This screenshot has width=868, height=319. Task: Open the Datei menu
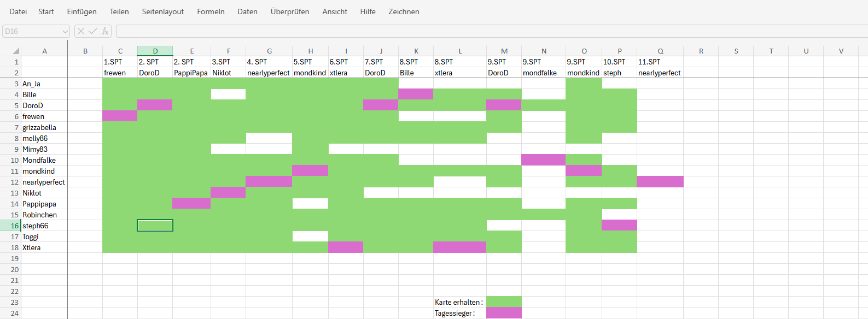18,11
